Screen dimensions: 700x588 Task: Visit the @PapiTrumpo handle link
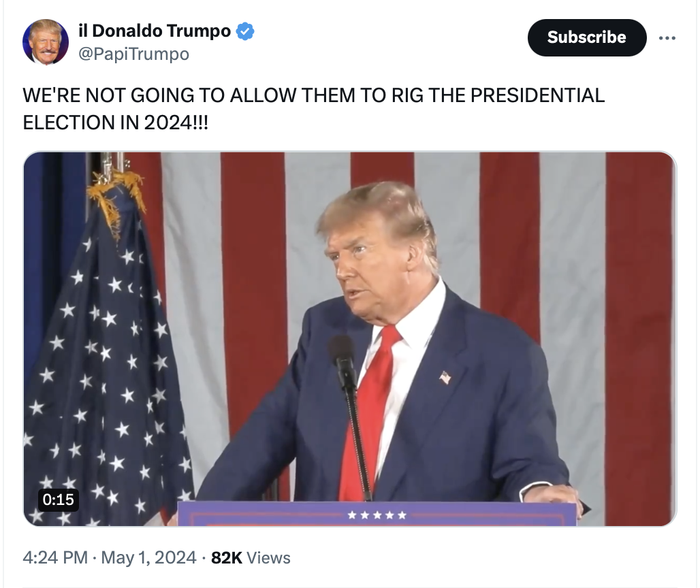(134, 54)
